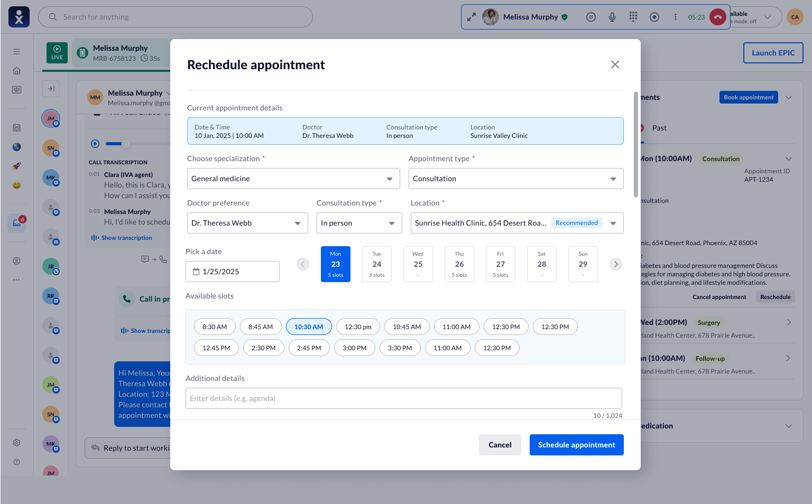
Task: Show next week of dates
Action: 616,264
